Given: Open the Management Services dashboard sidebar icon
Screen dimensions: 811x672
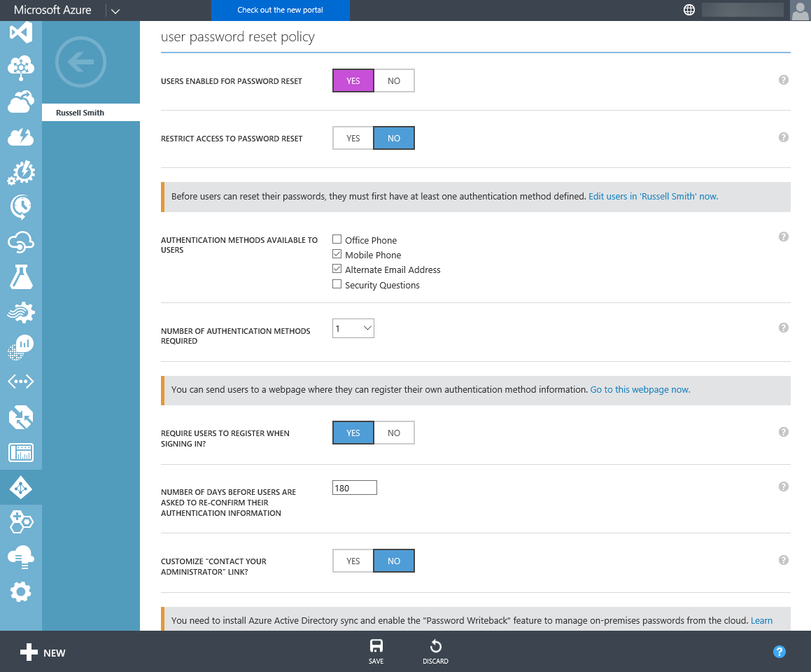Looking at the screenshot, I should pos(21,452).
